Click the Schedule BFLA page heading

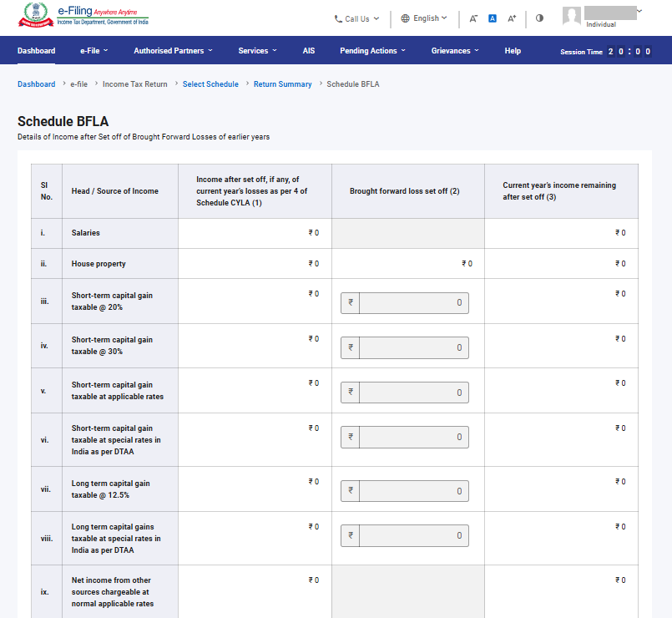63,121
